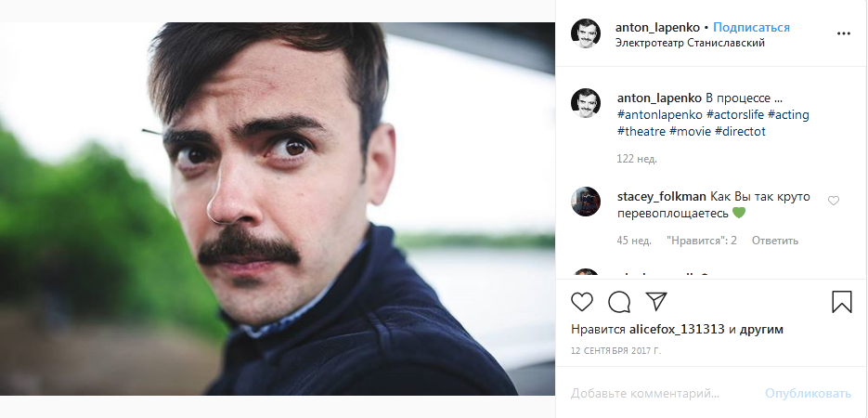Like stacey_folkman's comment with small heart
The width and height of the screenshot is (868, 418).
coord(833,201)
